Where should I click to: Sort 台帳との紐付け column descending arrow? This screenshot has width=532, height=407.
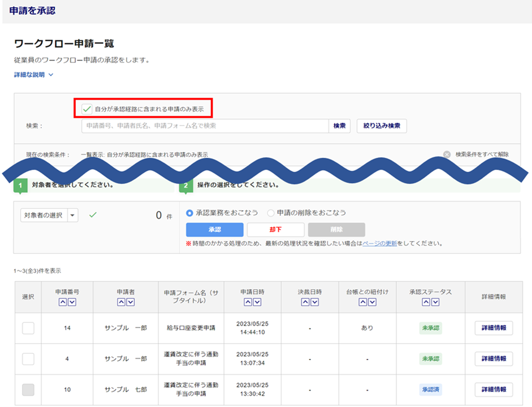[372, 302]
